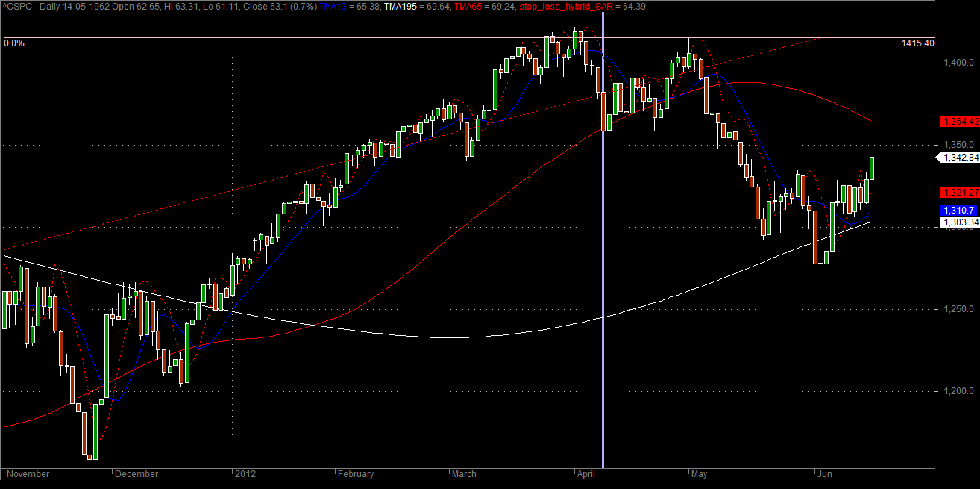Click the red 1,384.42 price tag
The width and height of the screenshot is (980, 489).
tap(960, 121)
